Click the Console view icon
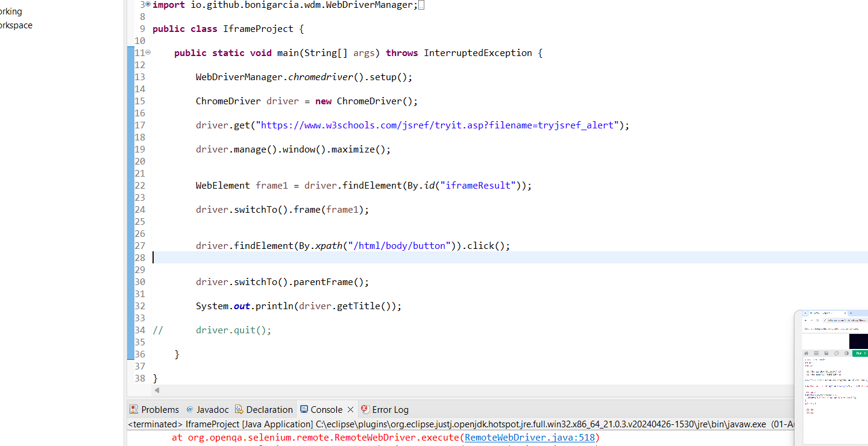This screenshot has width=868, height=446. pyautogui.click(x=304, y=409)
